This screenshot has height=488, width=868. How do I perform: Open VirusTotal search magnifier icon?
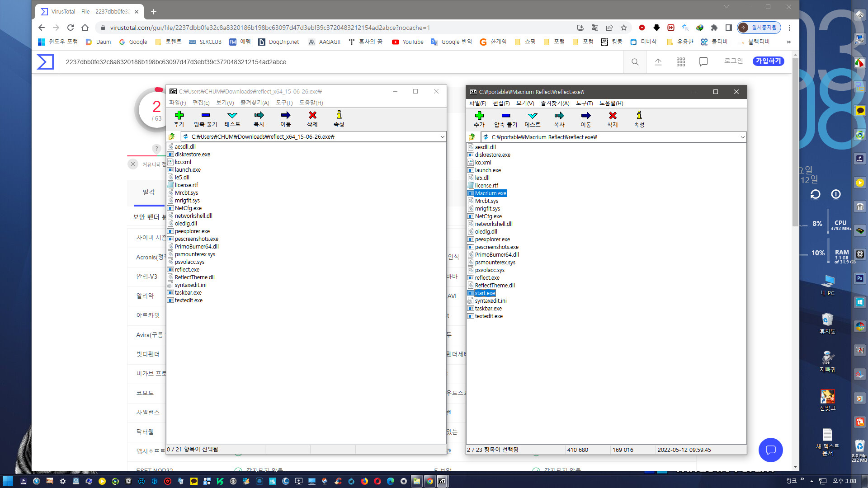coord(635,62)
